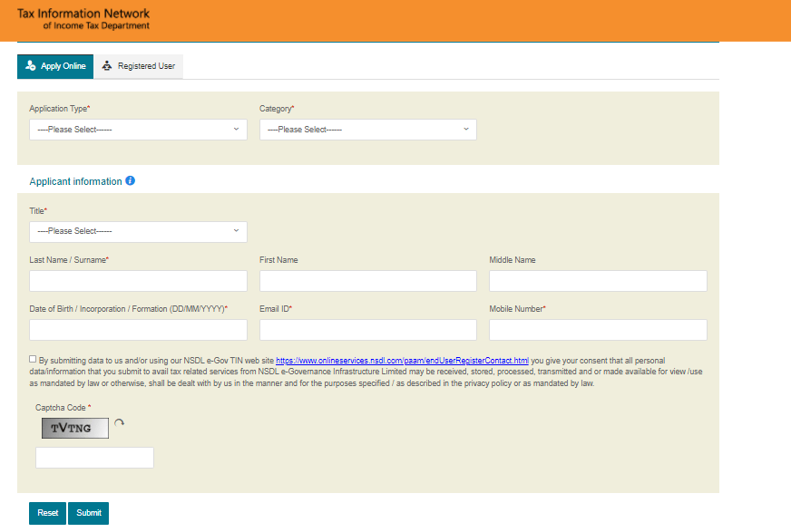Image resolution: width=791 pixels, height=532 pixels.
Task: Focus the Captcha Code input box
Action: pyautogui.click(x=95, y=458)
